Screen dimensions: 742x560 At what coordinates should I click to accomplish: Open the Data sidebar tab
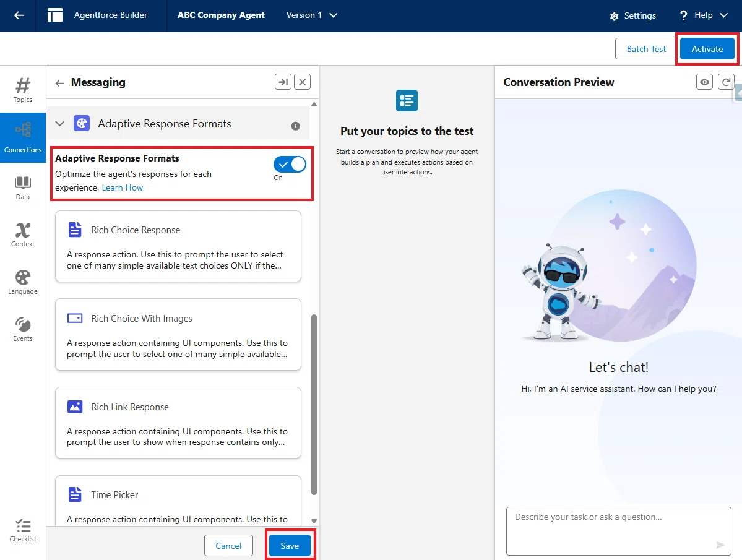[23, 187]
